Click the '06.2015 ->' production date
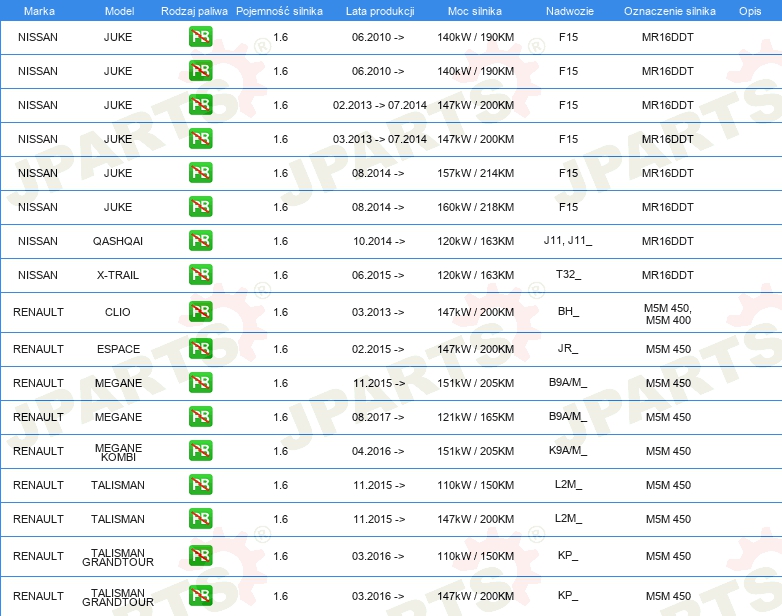 tap(378, 275)
